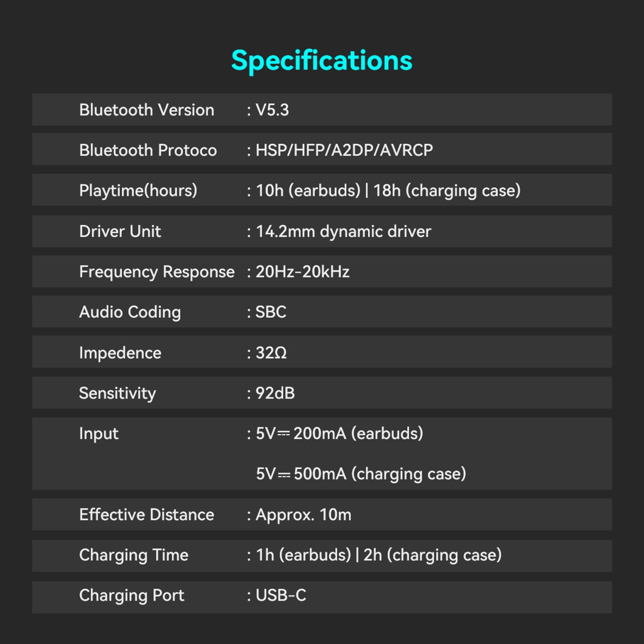Click the Driver Unit label
Screen dimensions: 644x644
pyautogui.click(x=120, y=231)
